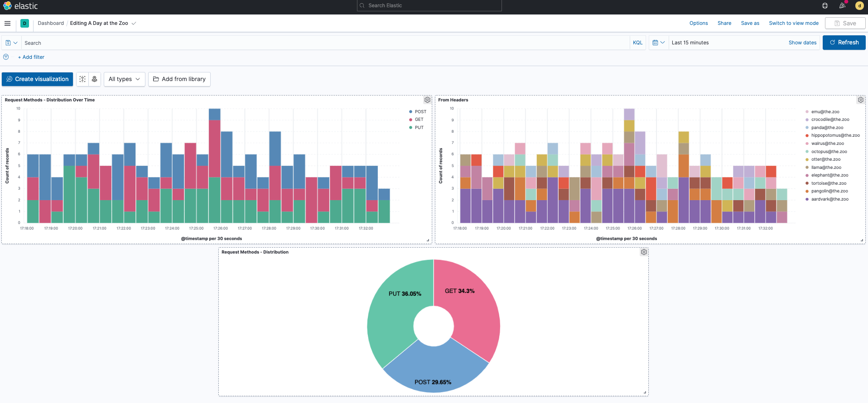Click the Add filter link
This screenshot has width=868, height=403.
click(31, 57)
